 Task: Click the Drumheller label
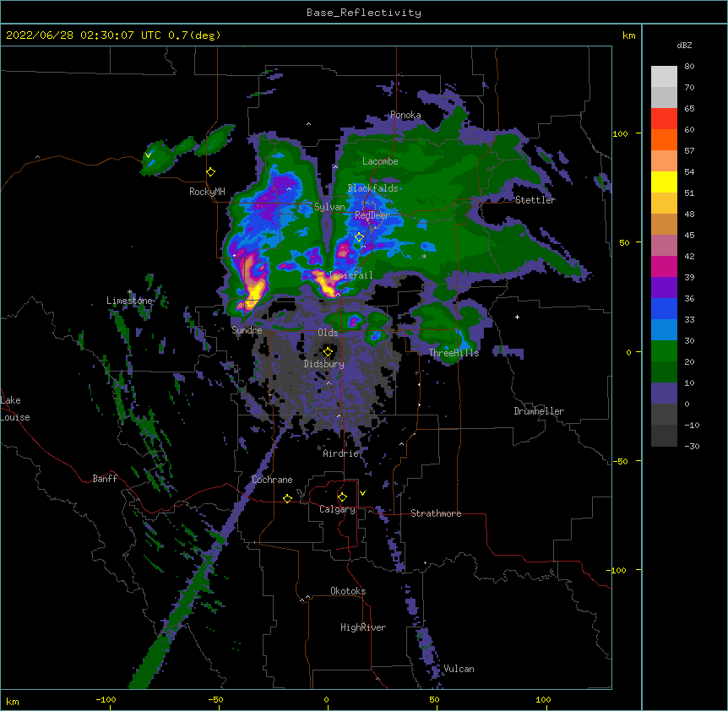click(x=539, y=411)
